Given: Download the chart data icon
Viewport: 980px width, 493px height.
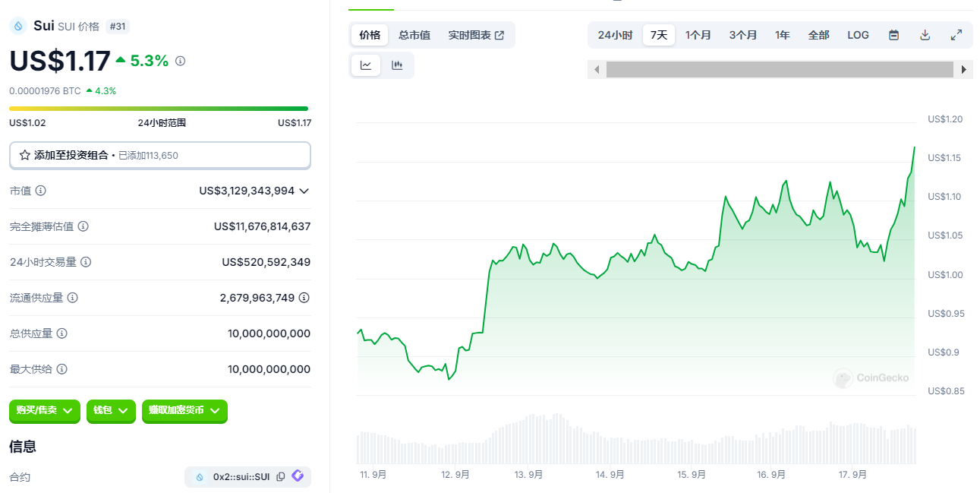Looking at the screenshot, I should pyautogui.click(x=925, y=35).
